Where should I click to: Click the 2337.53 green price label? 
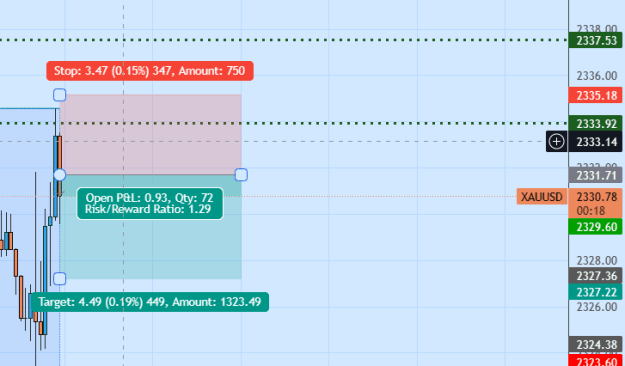(596, 40)
